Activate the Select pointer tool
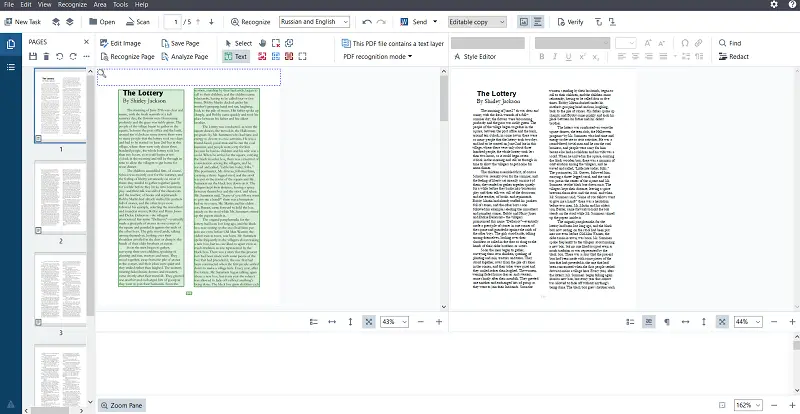 tap(238, 43)
